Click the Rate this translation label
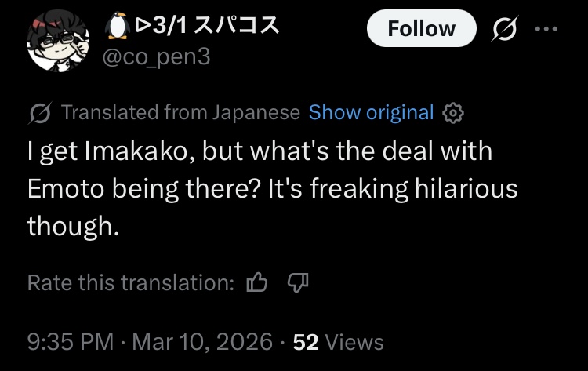The width and height of the screenshot is (588, 371). [131, 282]
